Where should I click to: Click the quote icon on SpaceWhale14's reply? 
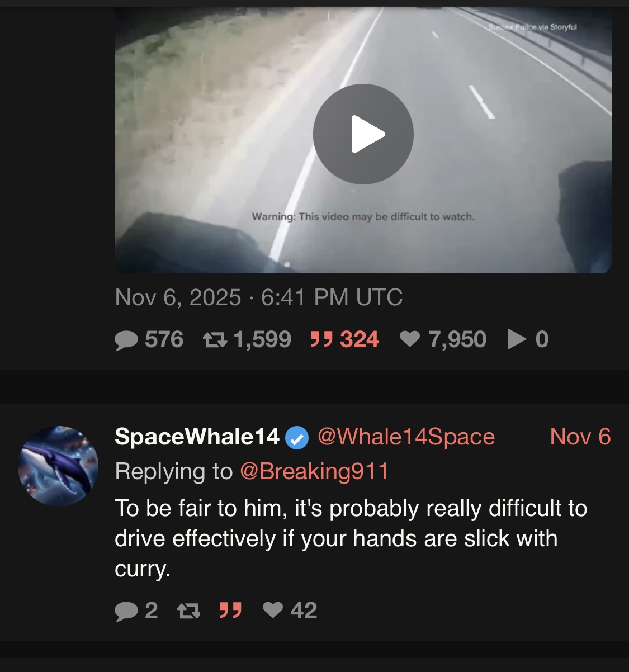[230, 610]
